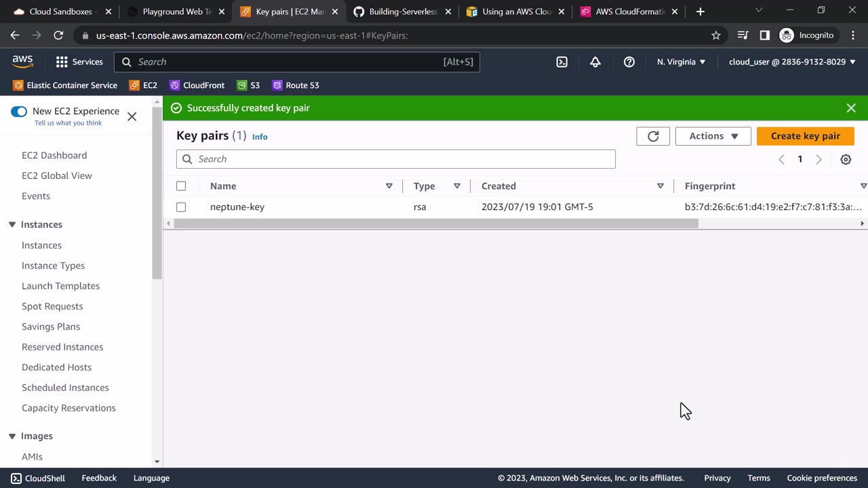Open Capacity Reservations in the sidebar
This screenshot has width=868, height=488.
(68, 408)
